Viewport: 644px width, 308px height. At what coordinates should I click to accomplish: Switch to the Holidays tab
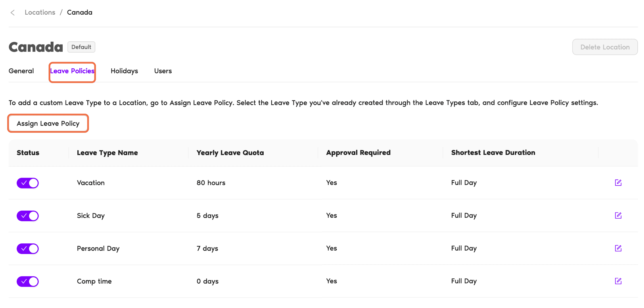point(124,71)
